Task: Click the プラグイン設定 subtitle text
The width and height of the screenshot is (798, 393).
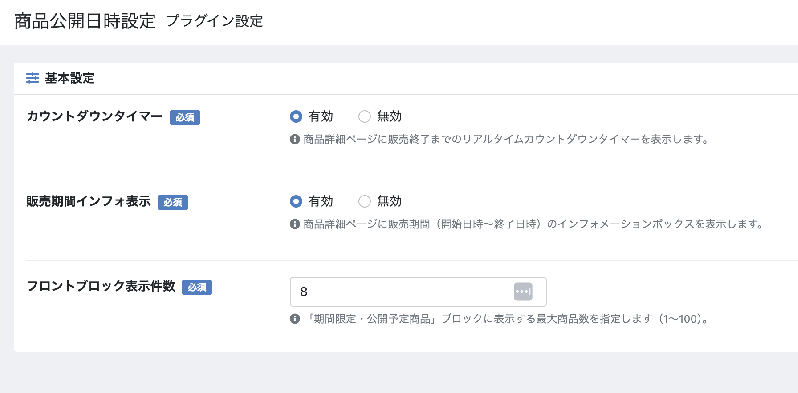Action: coord(215,21)
